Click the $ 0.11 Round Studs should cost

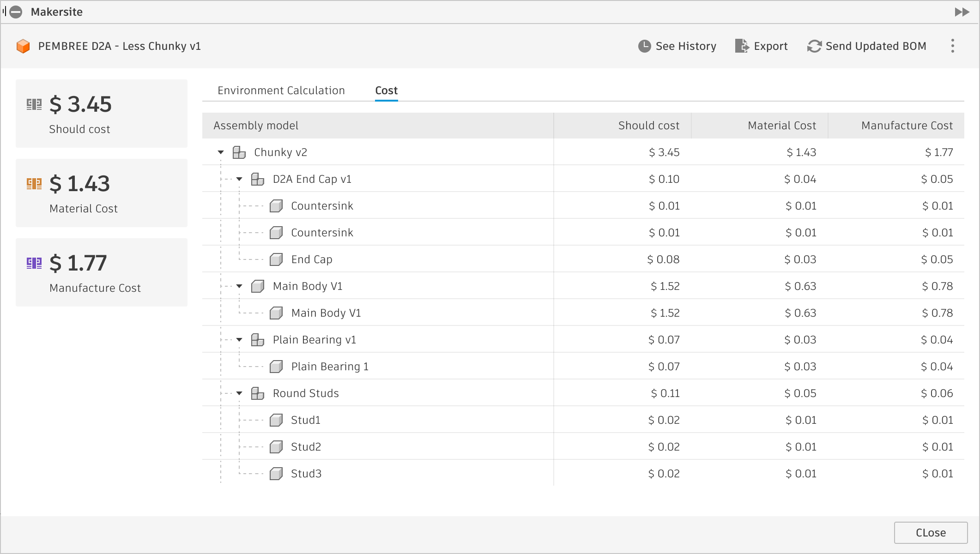pyautogui.click(x=665, y=393)
